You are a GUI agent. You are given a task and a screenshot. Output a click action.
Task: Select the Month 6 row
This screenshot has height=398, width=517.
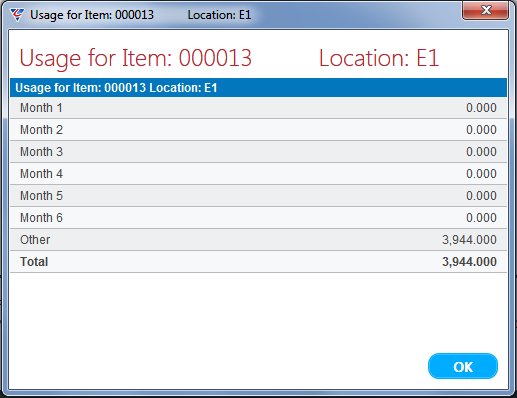click(258, 218)
